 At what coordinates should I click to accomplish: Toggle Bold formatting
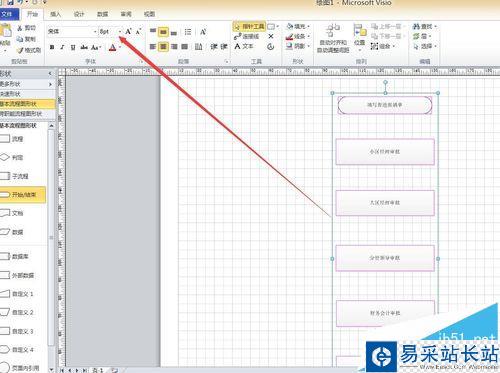[52, 47]
